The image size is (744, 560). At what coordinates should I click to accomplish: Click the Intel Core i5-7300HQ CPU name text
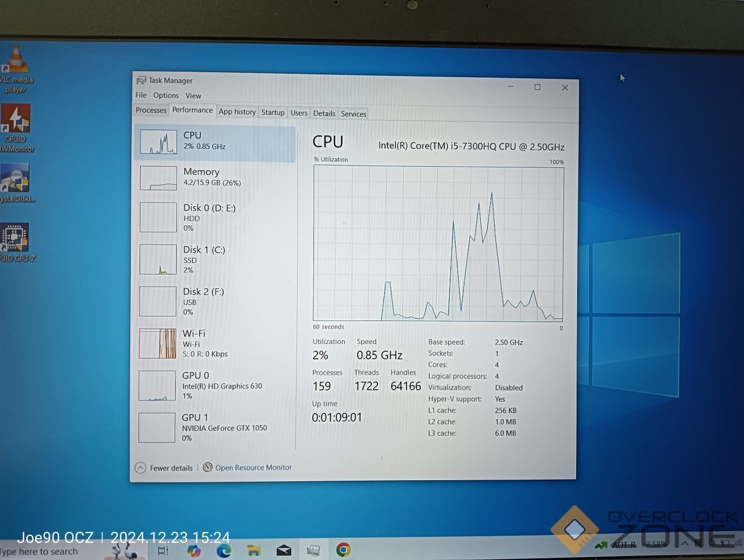[471, 146]
